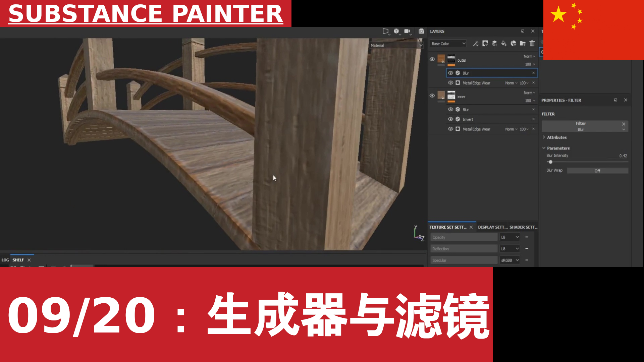
Task: Add a folder with the folder-plus icon
Action: pyautogui.click(x=523, y=44)
